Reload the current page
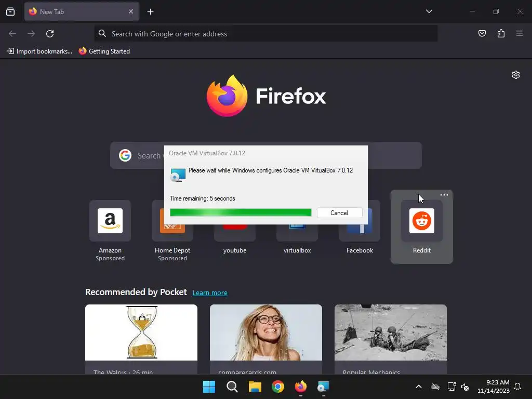The image size is (532, 399). (x=50, y=34)
